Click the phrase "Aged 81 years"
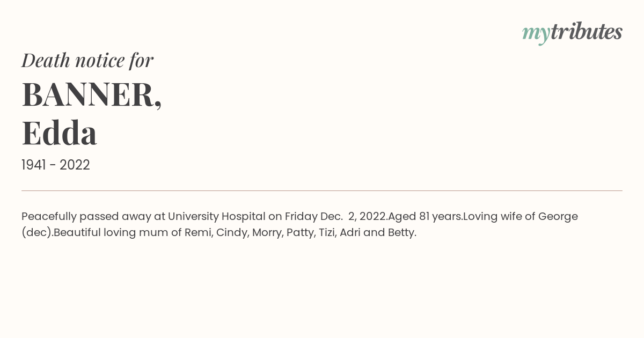 click(x=425, y=216)
